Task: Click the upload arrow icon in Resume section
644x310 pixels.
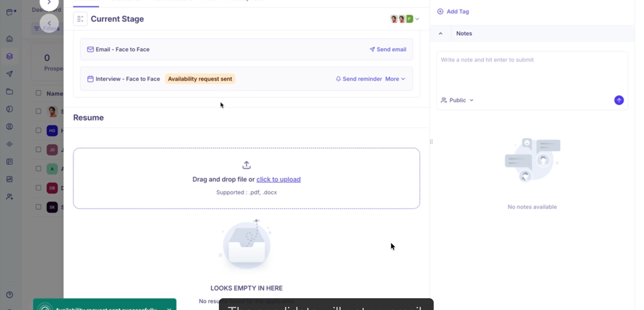Action: point(246,165)
